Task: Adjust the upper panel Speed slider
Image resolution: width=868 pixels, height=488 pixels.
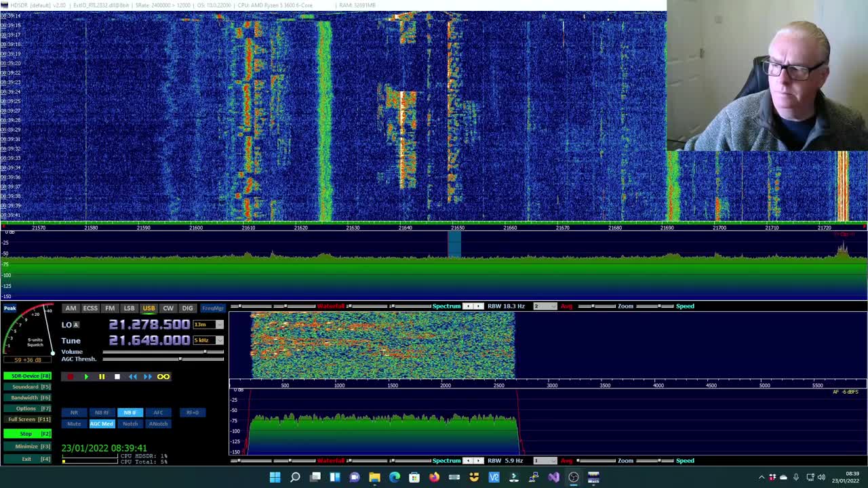Action: click(654, 306)
